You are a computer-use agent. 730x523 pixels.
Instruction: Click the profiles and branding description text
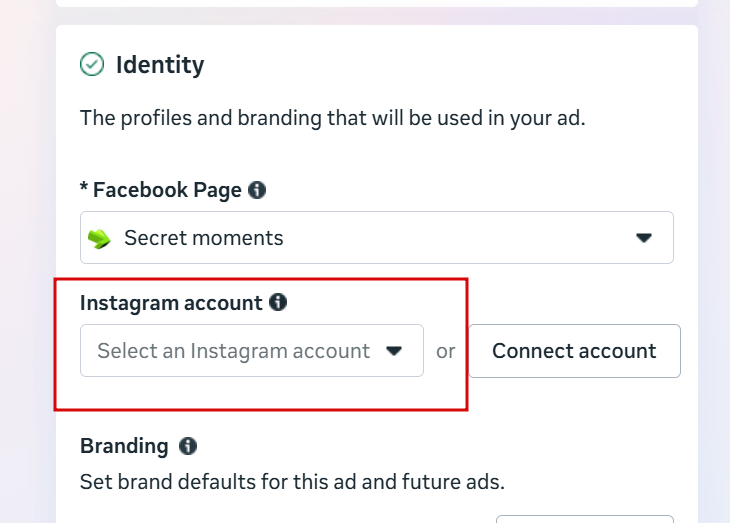point(332,118)
